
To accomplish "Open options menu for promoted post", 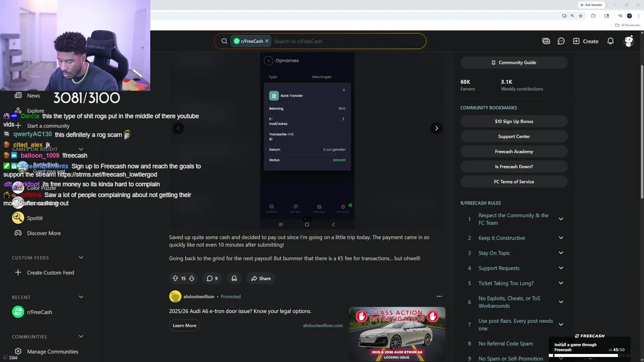I will [x=439, y=297].
